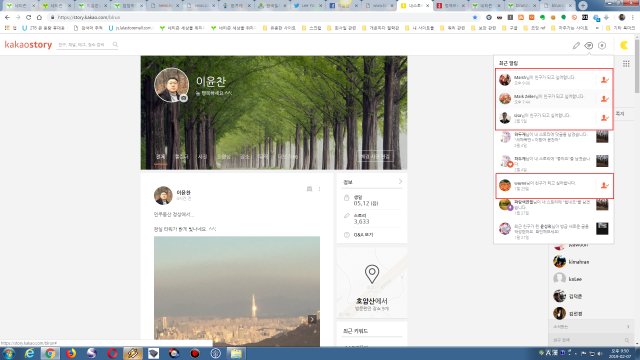Accept the third friend request in red box
This screenshot has height=360, width=640.
tap(604, 118)
